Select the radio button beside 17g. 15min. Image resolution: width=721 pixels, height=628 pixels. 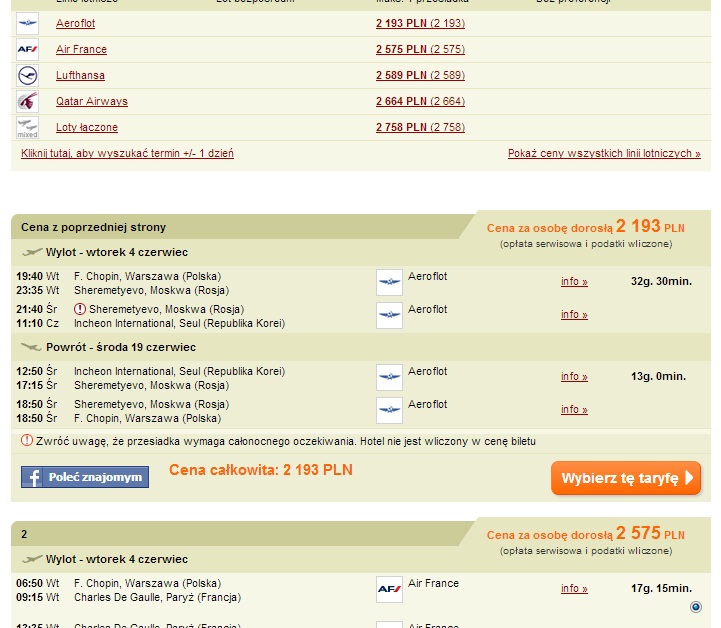coord(696,607)
